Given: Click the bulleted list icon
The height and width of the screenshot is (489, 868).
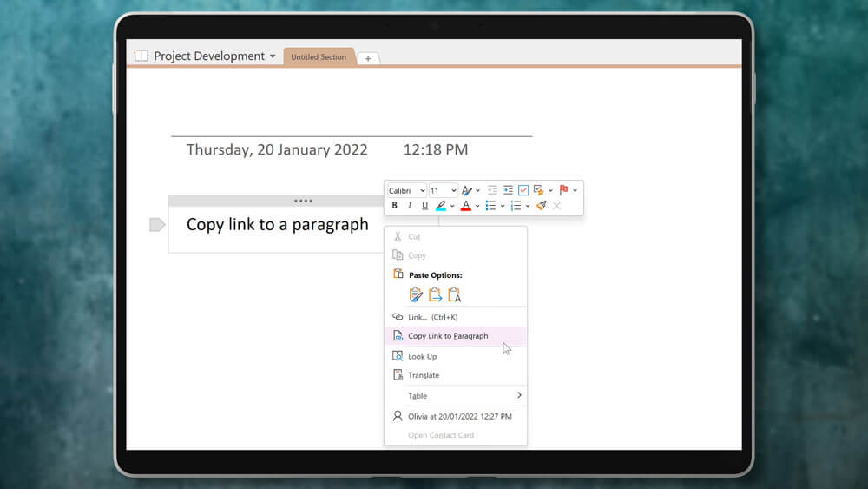Looking at the screenshot, I should coord(490,206).
